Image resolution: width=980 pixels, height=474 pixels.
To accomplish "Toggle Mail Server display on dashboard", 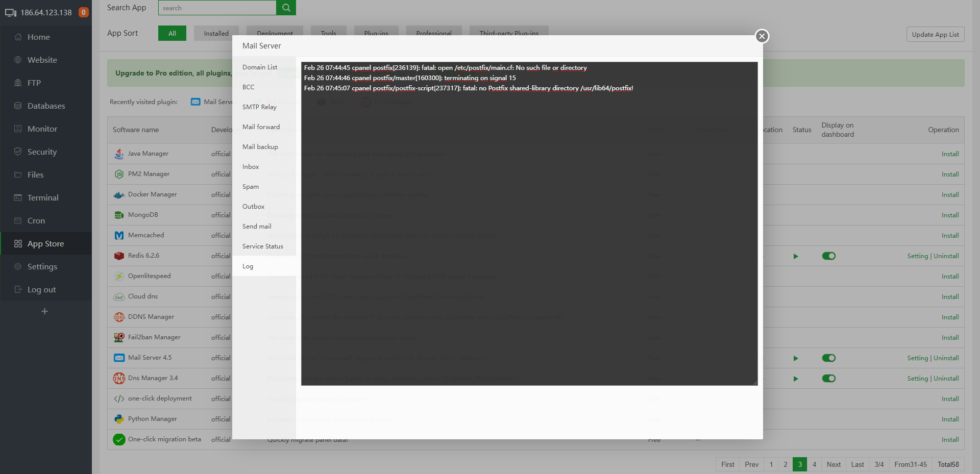I will pyautogui.click(x=829, y=358).
